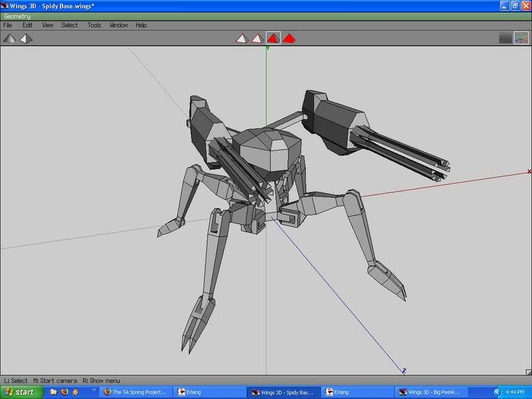Switch to vertex selection mode
The image size is (532, 399).
tap(241, 39)
